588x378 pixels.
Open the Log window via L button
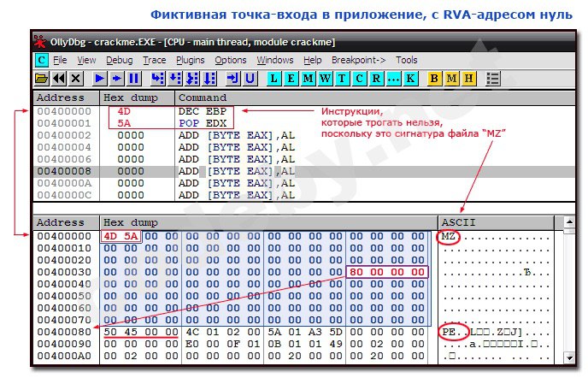coord(273,79)
